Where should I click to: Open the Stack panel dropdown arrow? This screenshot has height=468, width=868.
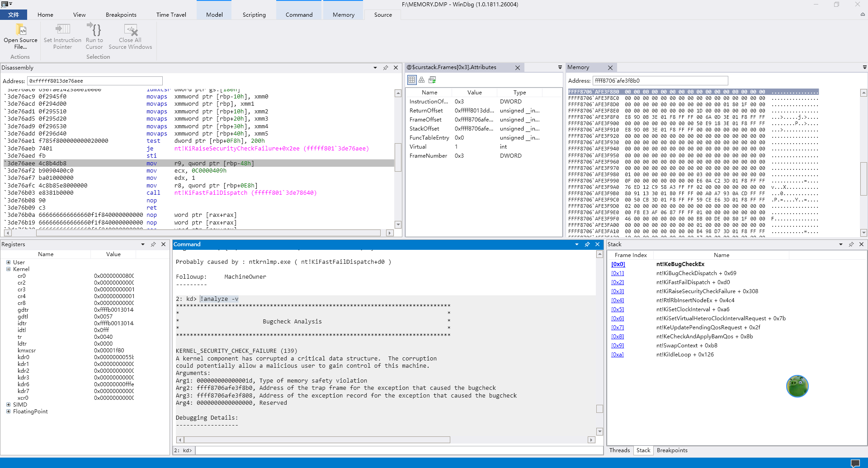(841, 244)
